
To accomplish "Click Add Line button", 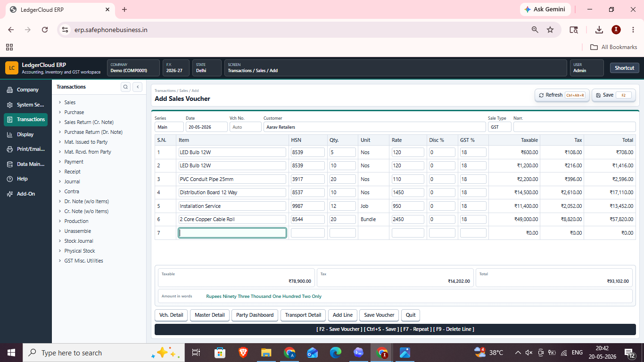I will 343,315.
